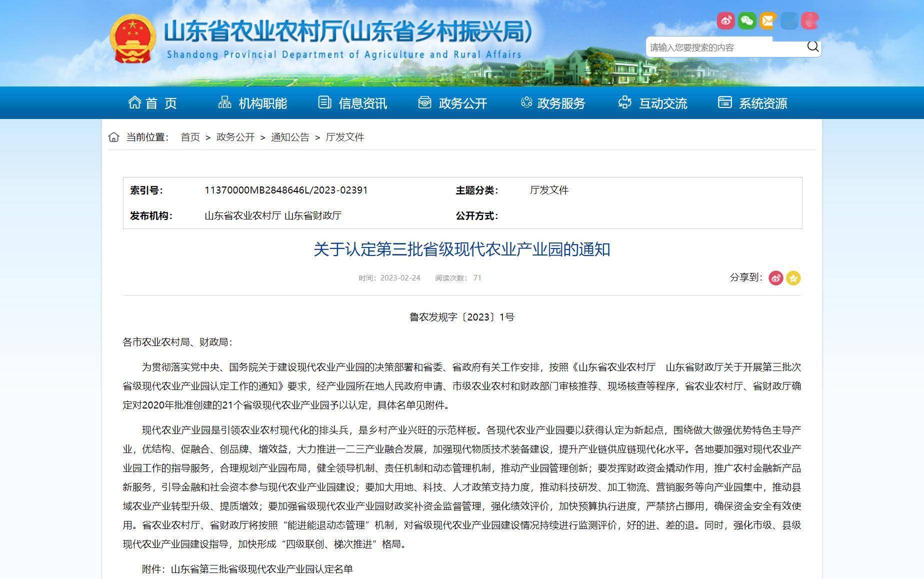This screenshot has height=579, width=924.
Task: Click the magnifier search icon
Action: click(x=813, y=46)
